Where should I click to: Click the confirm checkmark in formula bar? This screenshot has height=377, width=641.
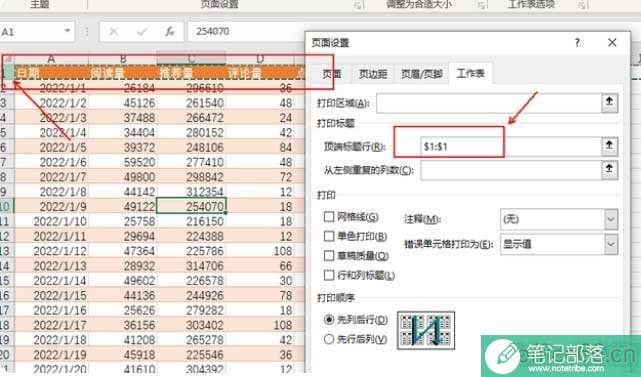[142, 31]
